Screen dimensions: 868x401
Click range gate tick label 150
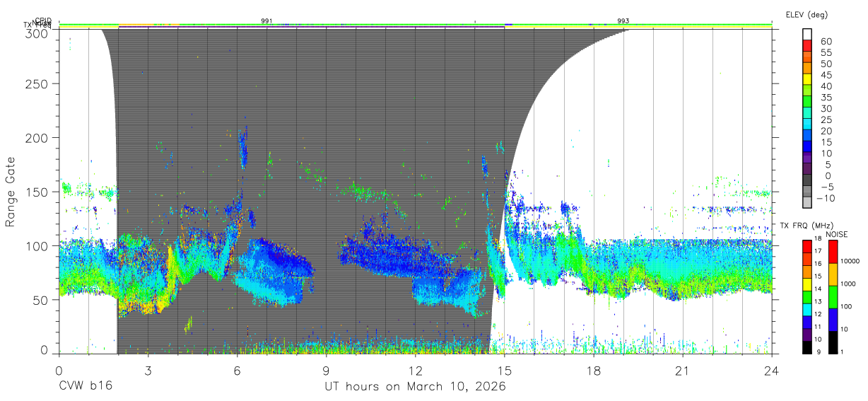(36, 192)
